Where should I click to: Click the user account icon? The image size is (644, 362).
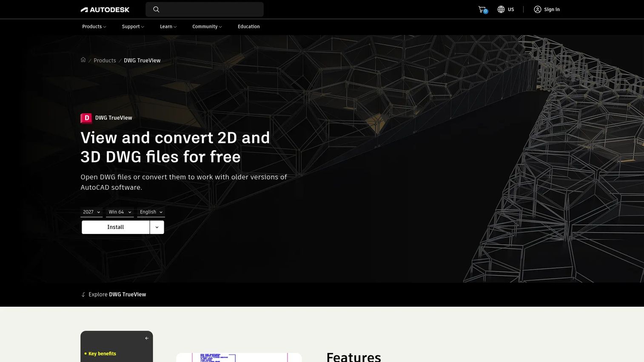pos(538,9)
